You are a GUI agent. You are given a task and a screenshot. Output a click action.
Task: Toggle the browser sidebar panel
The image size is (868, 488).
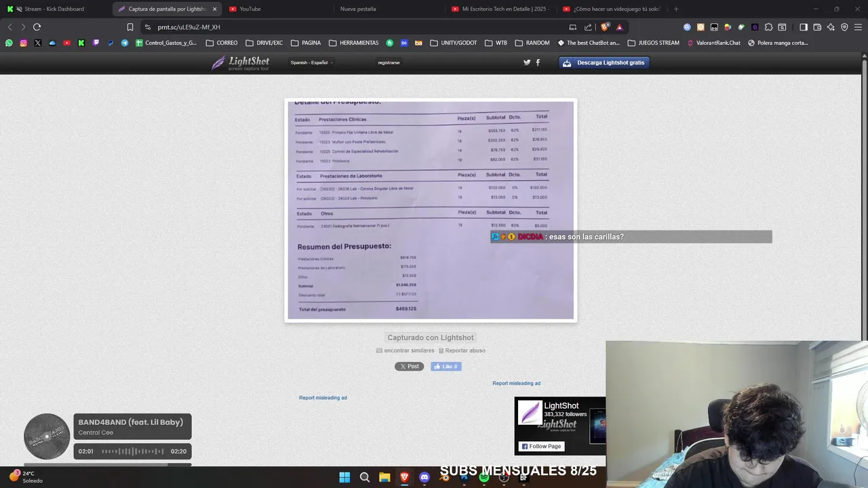click(x=804, y=27)
